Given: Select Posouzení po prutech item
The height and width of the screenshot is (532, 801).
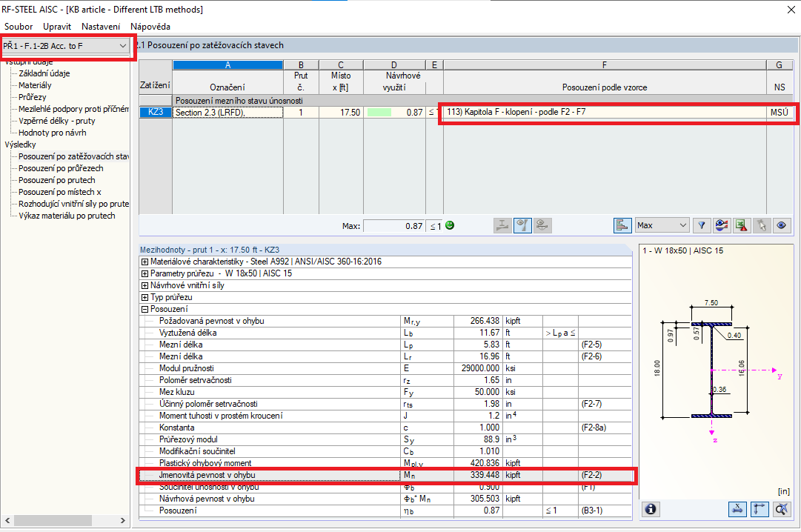Looking at the screenshot, I should point(57,180).
